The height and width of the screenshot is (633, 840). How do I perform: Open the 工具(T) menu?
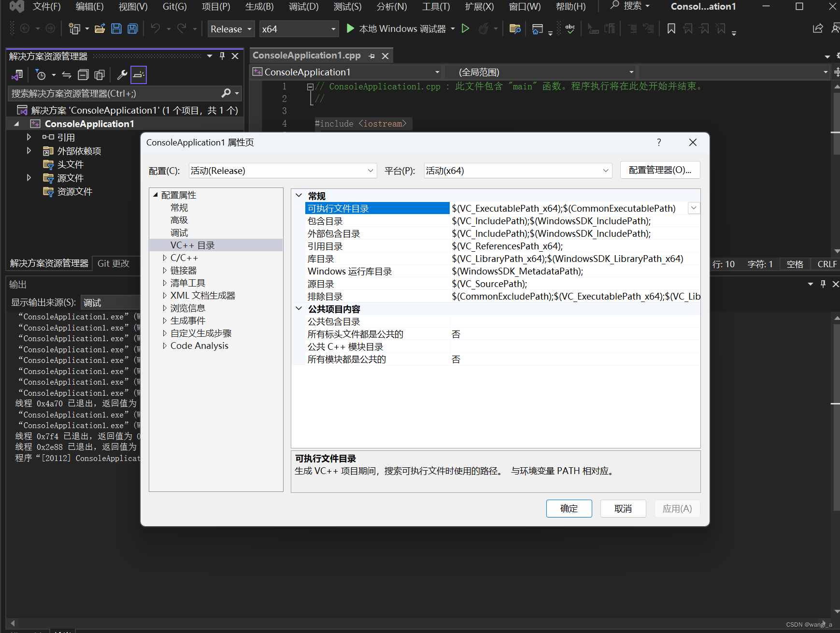436,6
